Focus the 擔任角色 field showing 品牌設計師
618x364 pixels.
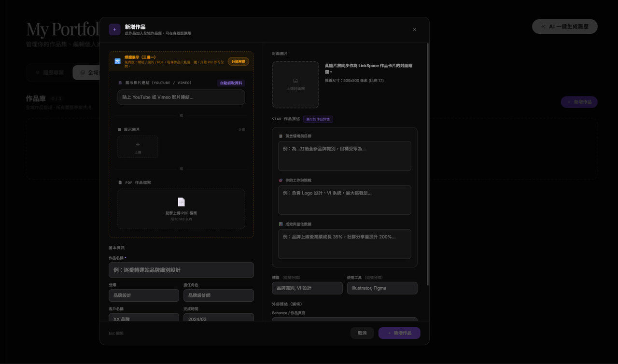coord(219,295)
